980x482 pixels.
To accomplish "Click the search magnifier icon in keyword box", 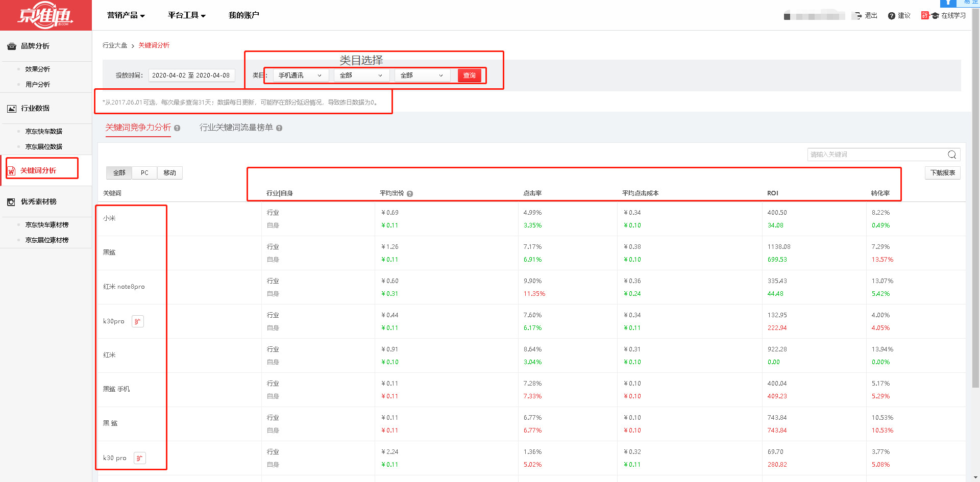I will click(952, 155).
